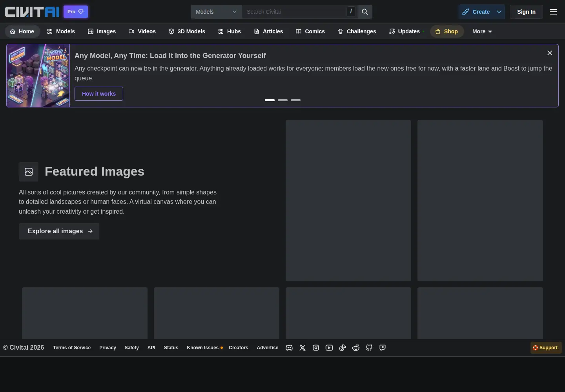Open the Reddit footer icon

pos(356,348)
